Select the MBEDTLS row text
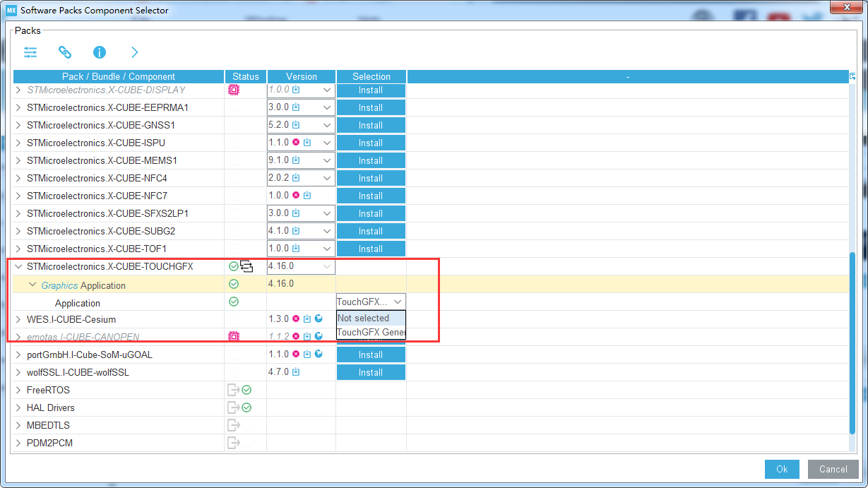The width and height of the screenshot is (868, 488). coord(48,425)
